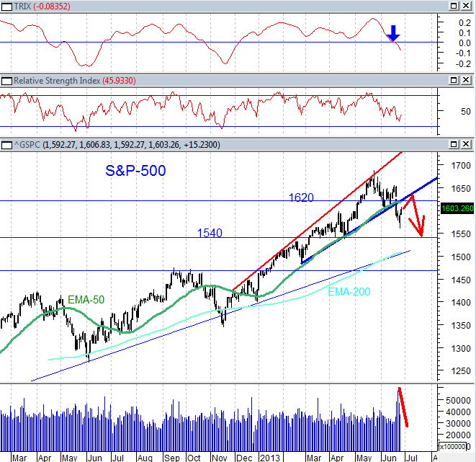Select the blue down arrow on TRIX pane
The width and height of the screenshot is (476, 462).
coord(393,33)
